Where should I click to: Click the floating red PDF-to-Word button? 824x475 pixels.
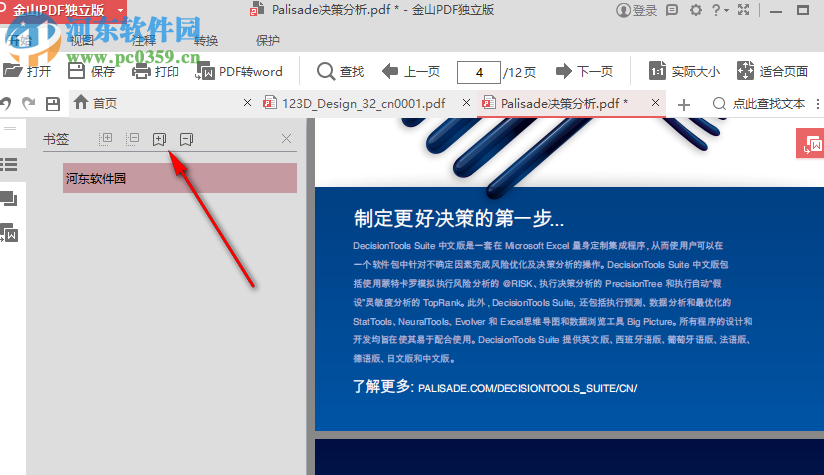(810, 143)
